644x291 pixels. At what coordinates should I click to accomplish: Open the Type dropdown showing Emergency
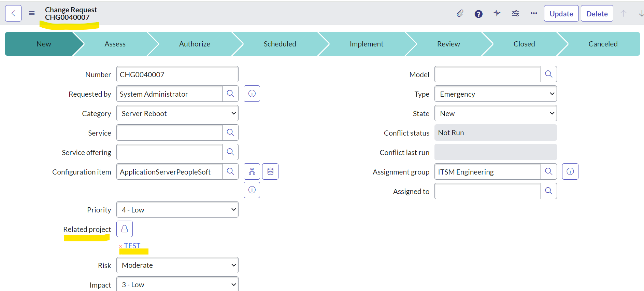point(496,94)
